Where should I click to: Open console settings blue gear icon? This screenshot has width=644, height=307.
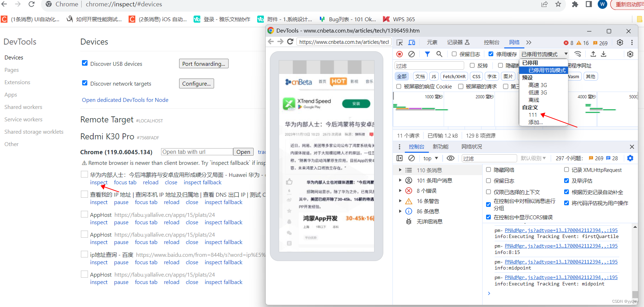point(630,158)
